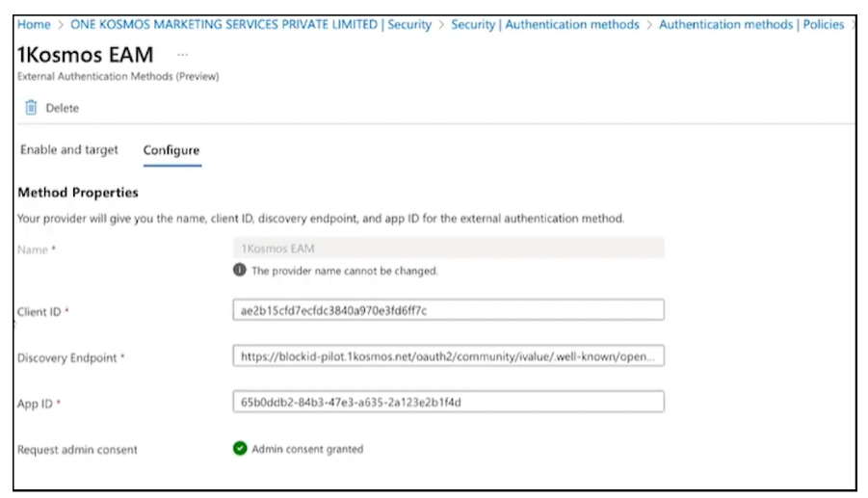
Task: Click the Admin consent granted text
Action: [307, 449]
